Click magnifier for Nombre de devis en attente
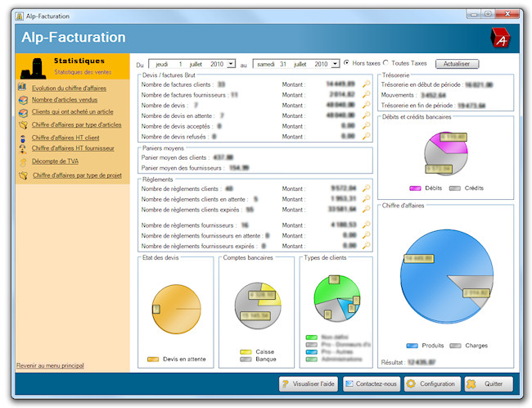The image size is (532, 408). coord(366,116)
